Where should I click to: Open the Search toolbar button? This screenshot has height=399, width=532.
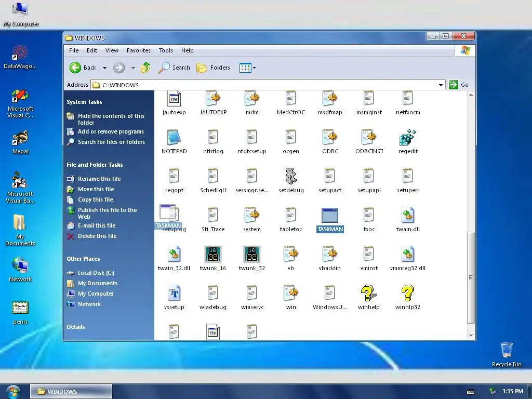174,68
